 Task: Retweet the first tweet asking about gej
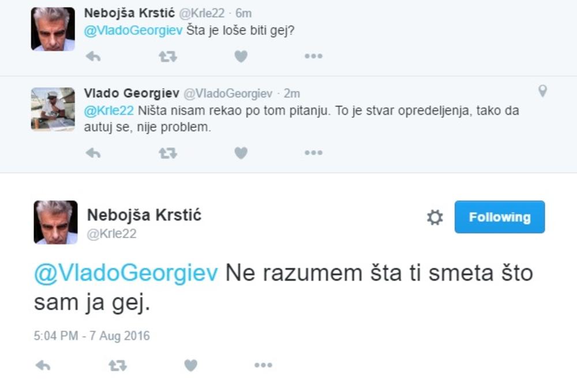click(x=167, y=56)
